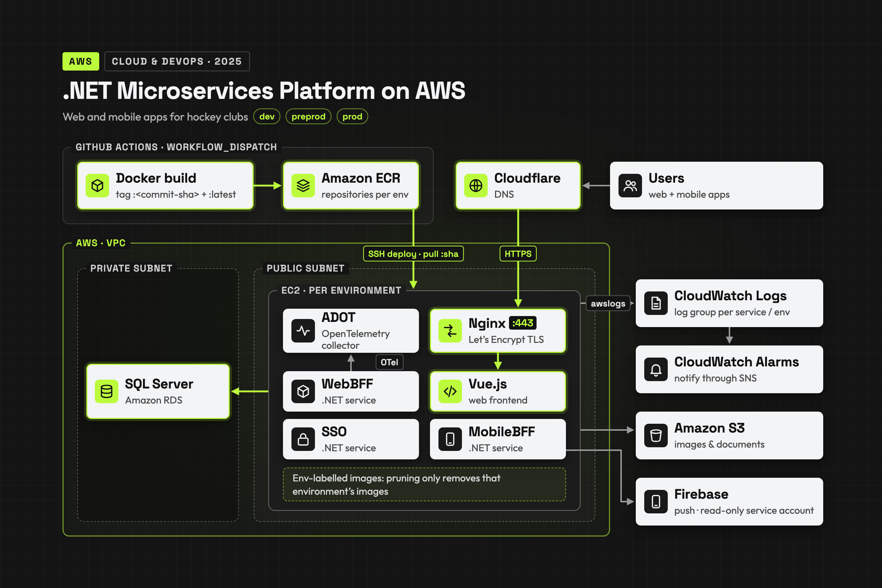The height and width of the screenshot is (588, 882).
Task: Click 'log group per service / env' text
Action: coord(732,312)
